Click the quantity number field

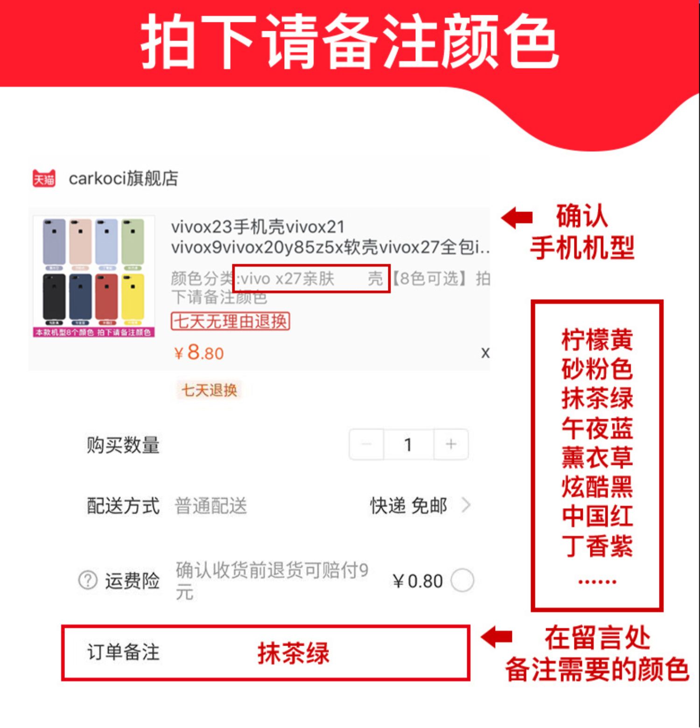(x=409, y=444)
